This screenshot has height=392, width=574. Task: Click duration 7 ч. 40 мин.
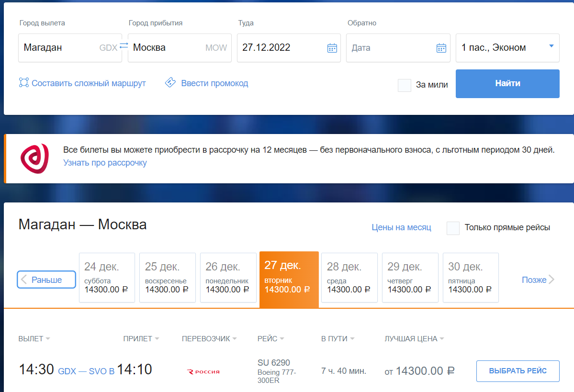tap(344, 371)
